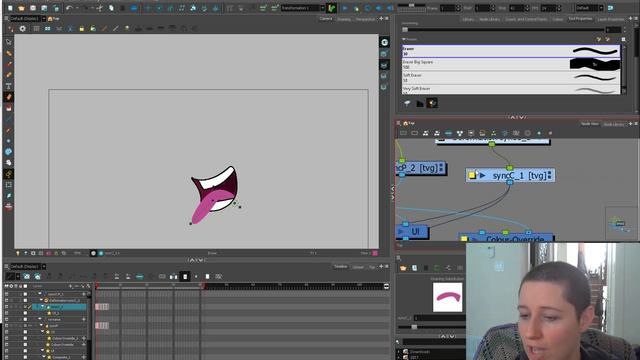Viewport: 640px width, 360px height.
Task: Click the Render View icon at camera right edge
Action: [x=384, y=42]
